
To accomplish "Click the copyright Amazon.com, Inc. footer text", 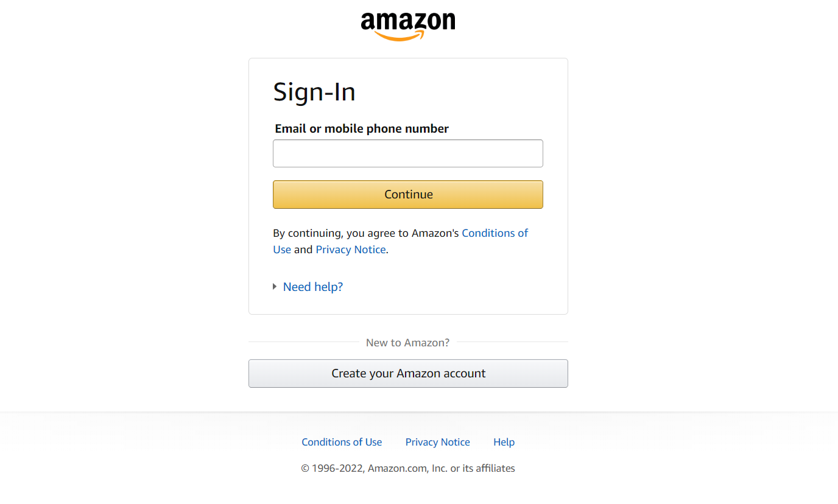I will (407, 468).
